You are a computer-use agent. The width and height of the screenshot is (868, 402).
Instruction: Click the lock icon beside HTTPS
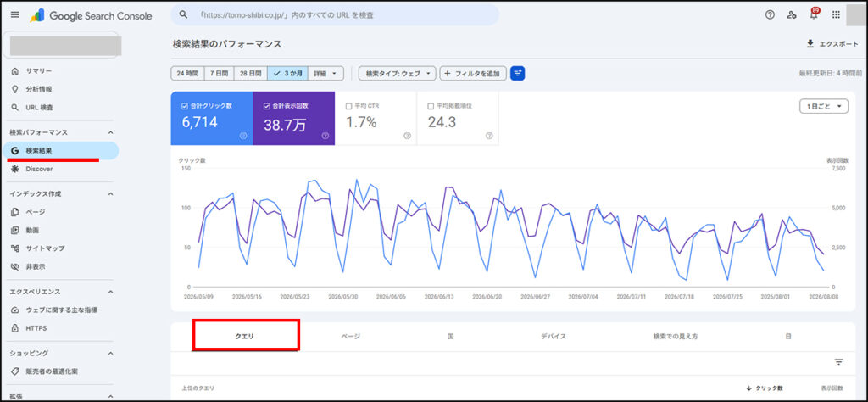point(15,328)
